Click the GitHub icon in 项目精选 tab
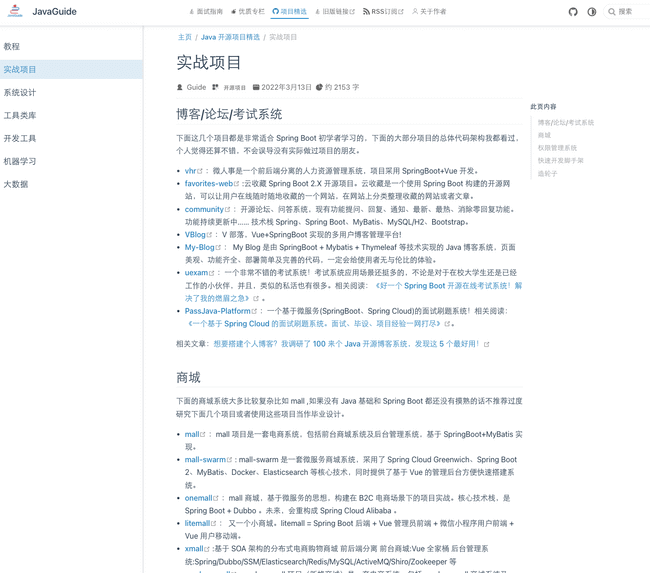 [275, 12]
